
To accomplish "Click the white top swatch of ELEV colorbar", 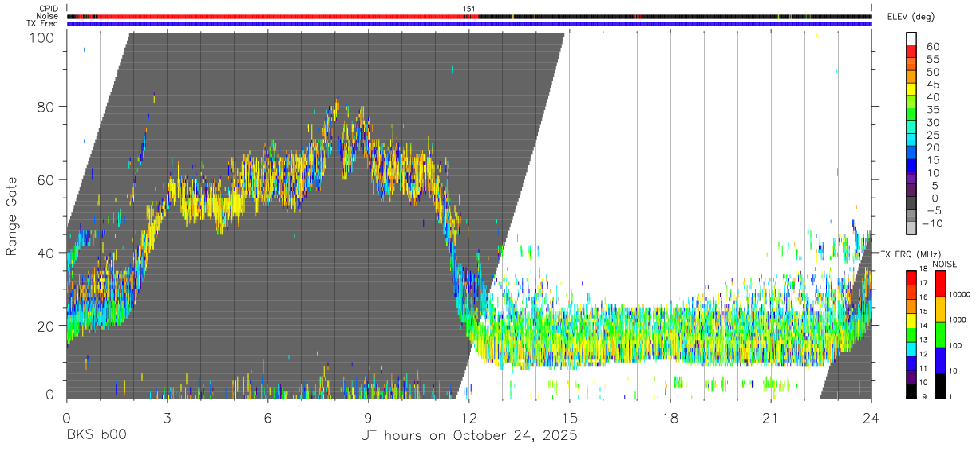I will [911, 39].
